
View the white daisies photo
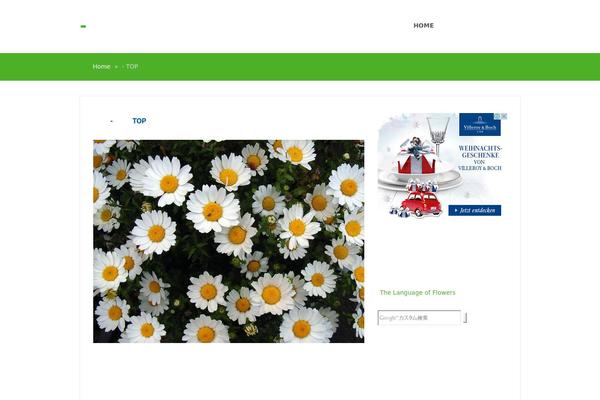click(228, 241)
